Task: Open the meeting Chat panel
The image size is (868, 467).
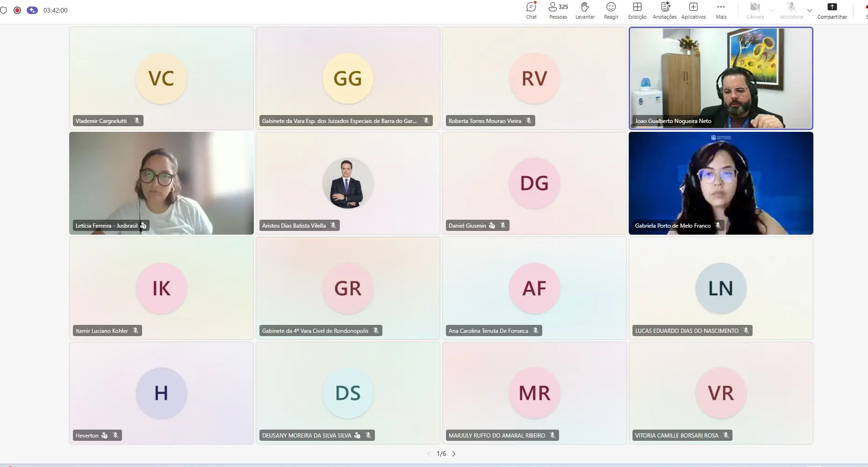Action: pyautogui.click(x=531, y=10)
